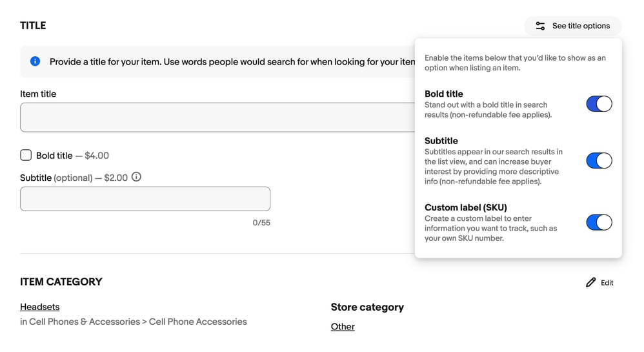Switch off the Custom label (SKU) toggle

(x=599, y=222)
